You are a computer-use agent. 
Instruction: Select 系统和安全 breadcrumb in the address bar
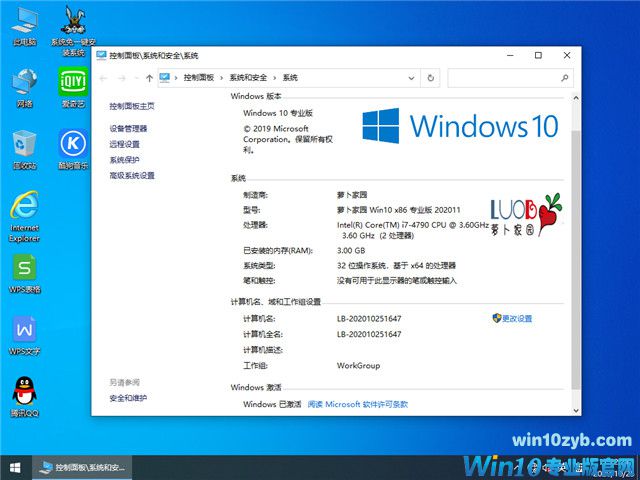[x=248, y=78]
